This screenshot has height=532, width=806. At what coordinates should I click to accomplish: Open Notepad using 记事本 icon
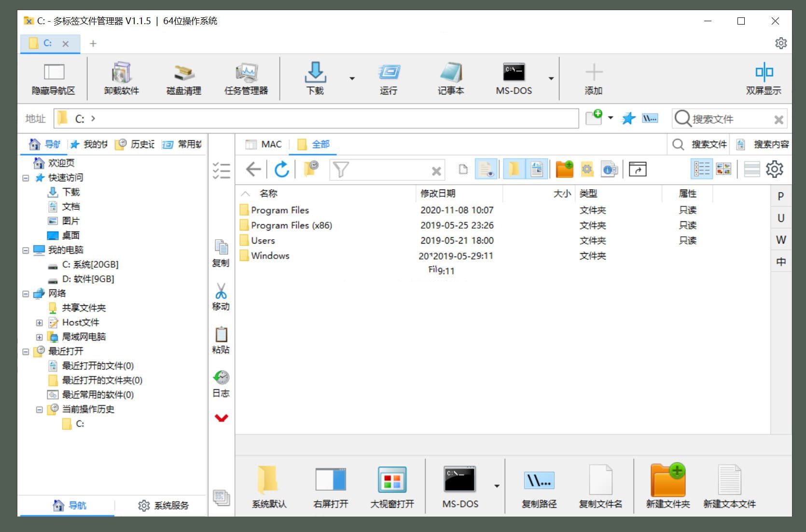pyautogui.click(x=450, y=79)
